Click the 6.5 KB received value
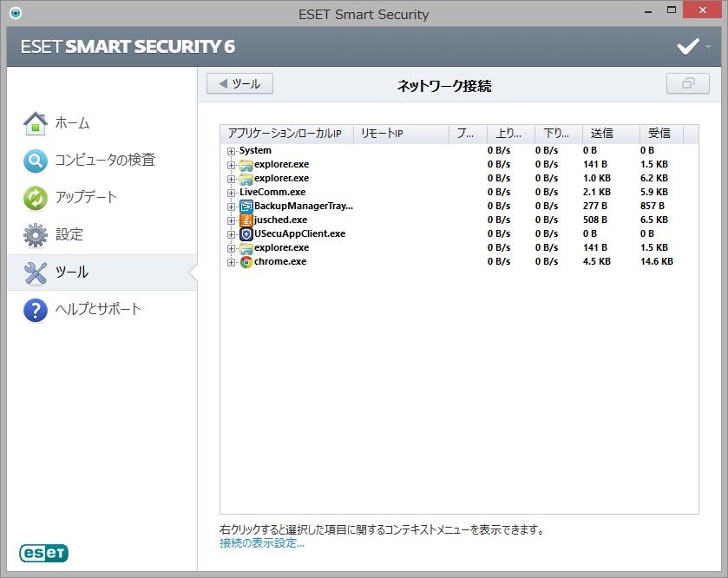Screen dimensions: 728x578 653,220
